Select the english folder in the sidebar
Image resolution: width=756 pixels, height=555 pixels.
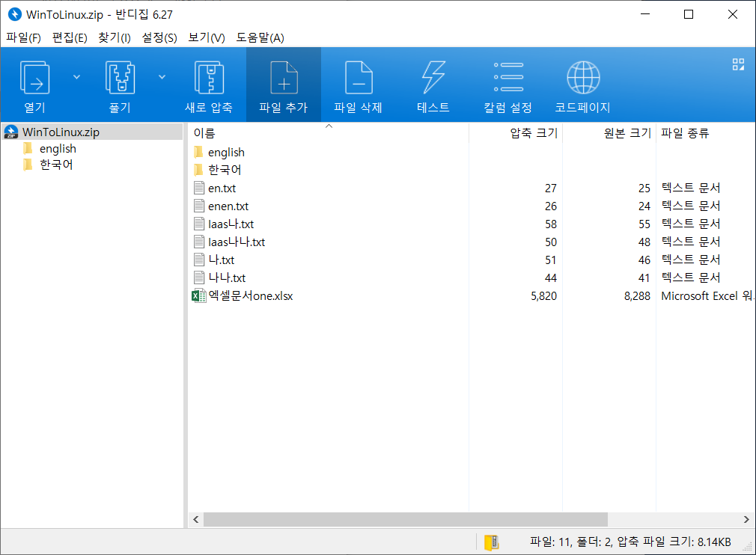coord(58,148)
